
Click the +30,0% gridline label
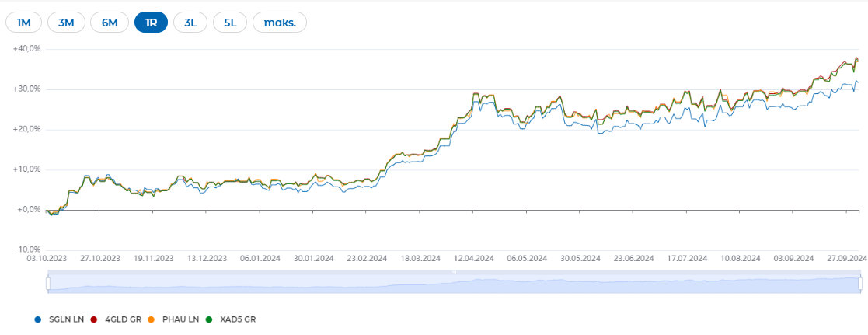click(30, 89)
